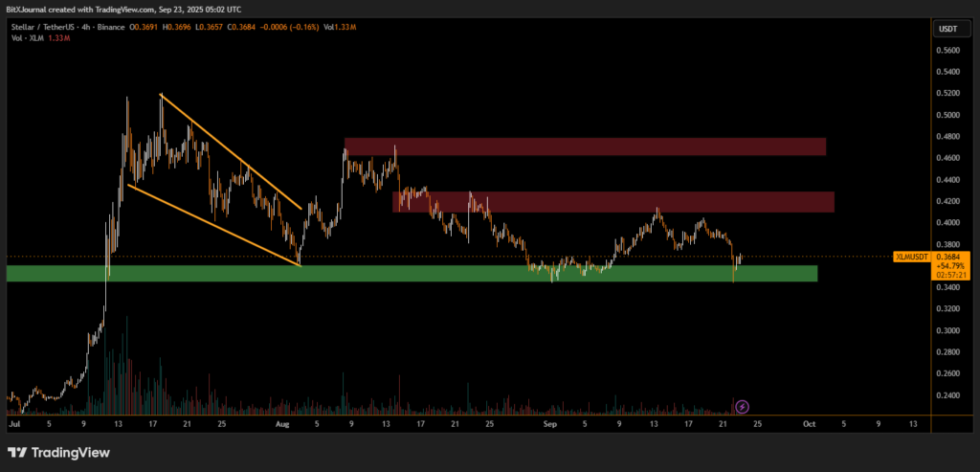Viewport: 980px width, 472px height.
Task: Click the Aug label on time axis
Action: [282, 422]
